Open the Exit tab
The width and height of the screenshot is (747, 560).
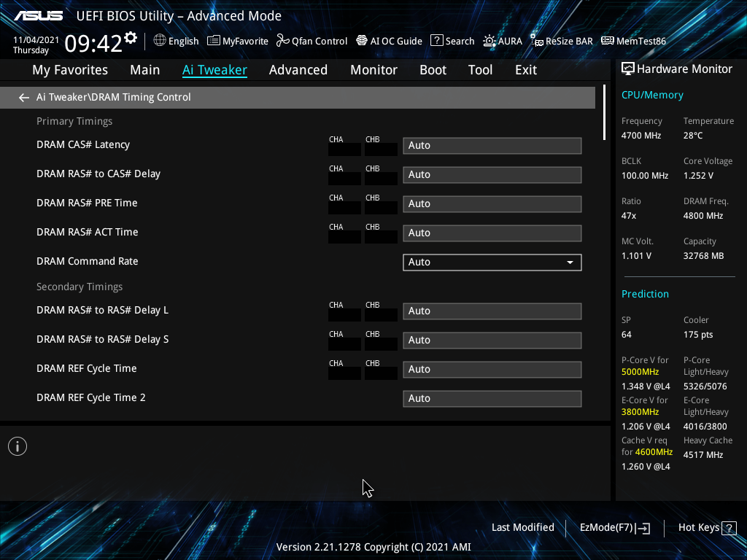[526, 70]
